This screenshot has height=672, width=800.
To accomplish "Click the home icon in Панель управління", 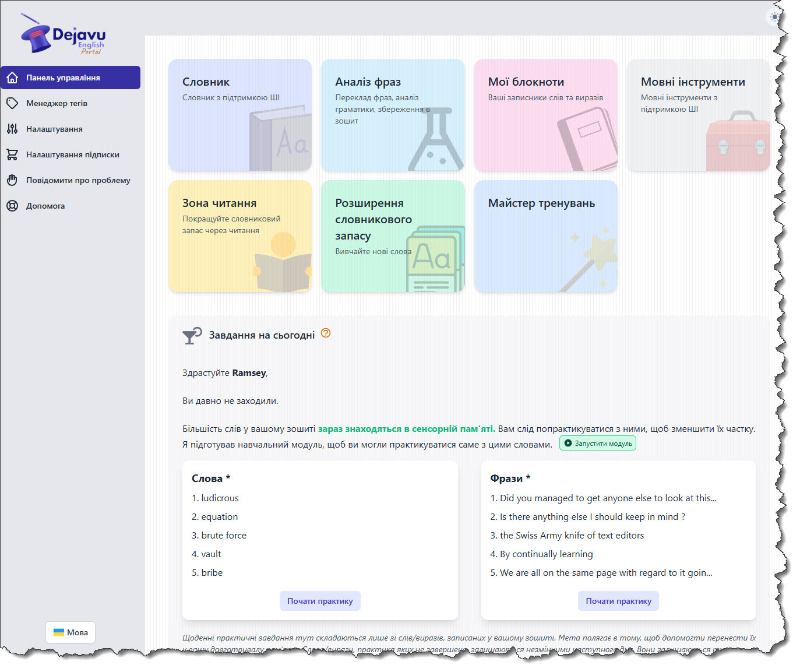I will point(12,78).
